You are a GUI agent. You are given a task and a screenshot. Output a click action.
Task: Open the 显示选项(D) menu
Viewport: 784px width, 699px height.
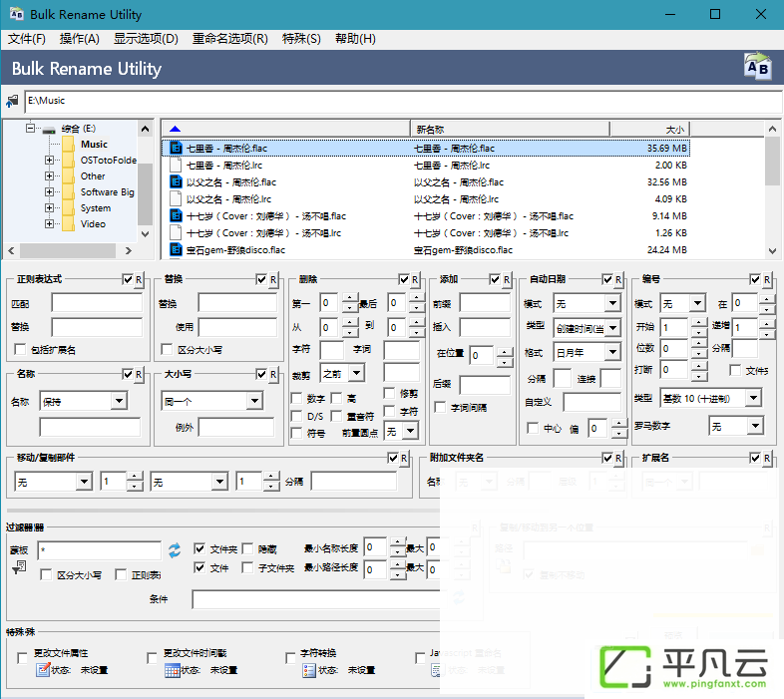[146, 39]
